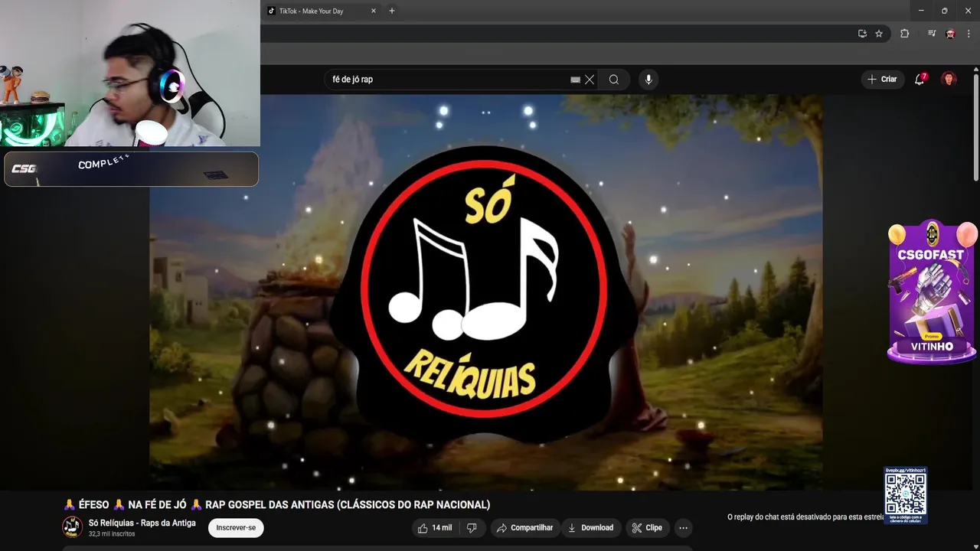
Task: Minimize the browser window
Action: (x=920, y=11)
